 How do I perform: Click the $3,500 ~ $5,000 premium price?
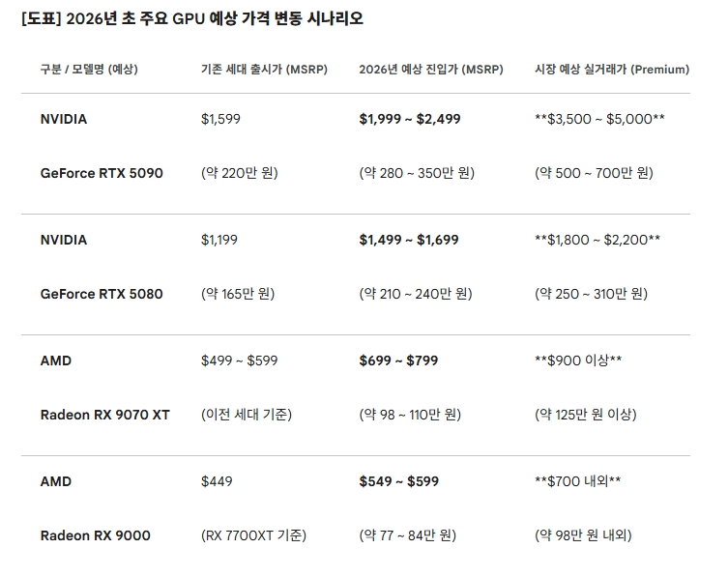599,119
